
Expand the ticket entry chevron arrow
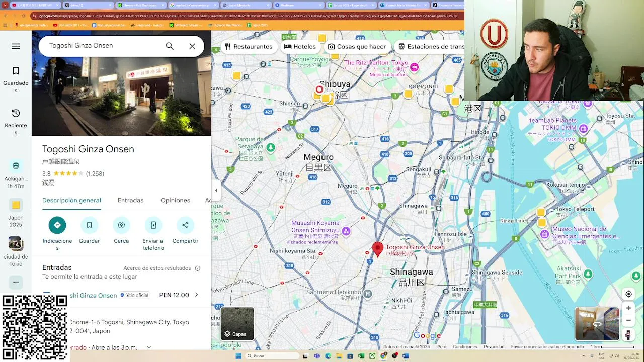pos(197,295)
